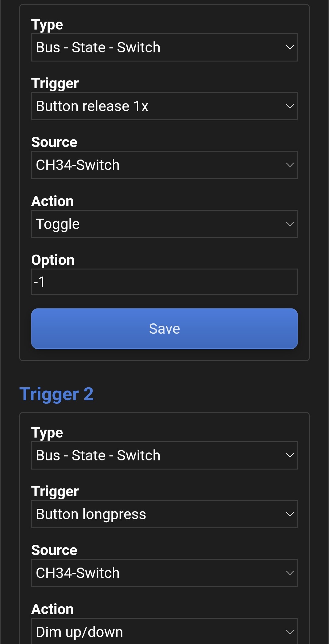The width and height of the screenshot is (329, 644).
Task: Open the Type dropdown in first trigger
Action: tap(164, 47)
